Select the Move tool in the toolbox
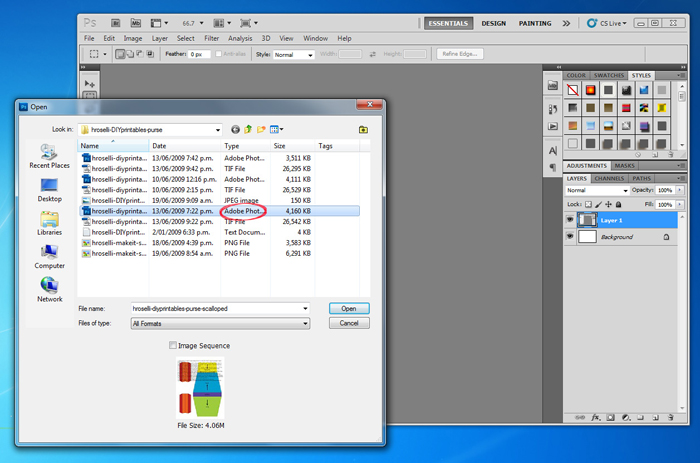700x463 pixels. click(x=90, y=83)
